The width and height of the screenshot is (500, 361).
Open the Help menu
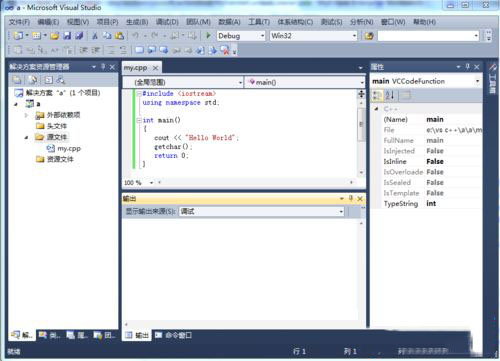424,22
